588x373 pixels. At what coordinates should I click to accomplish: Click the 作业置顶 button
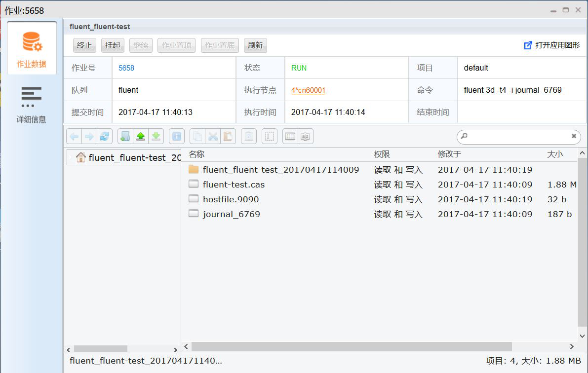(177, 45)
